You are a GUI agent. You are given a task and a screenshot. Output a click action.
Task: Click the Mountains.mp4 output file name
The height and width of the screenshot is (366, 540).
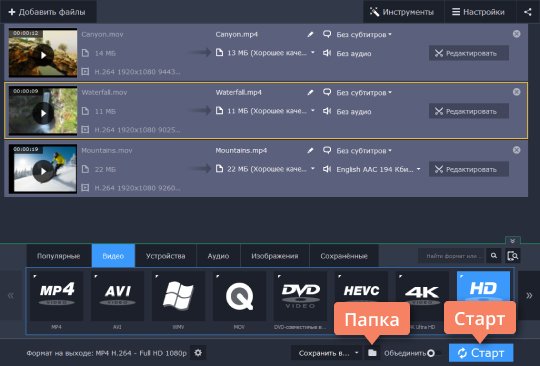pyautogui.click(x=241, y=150)
